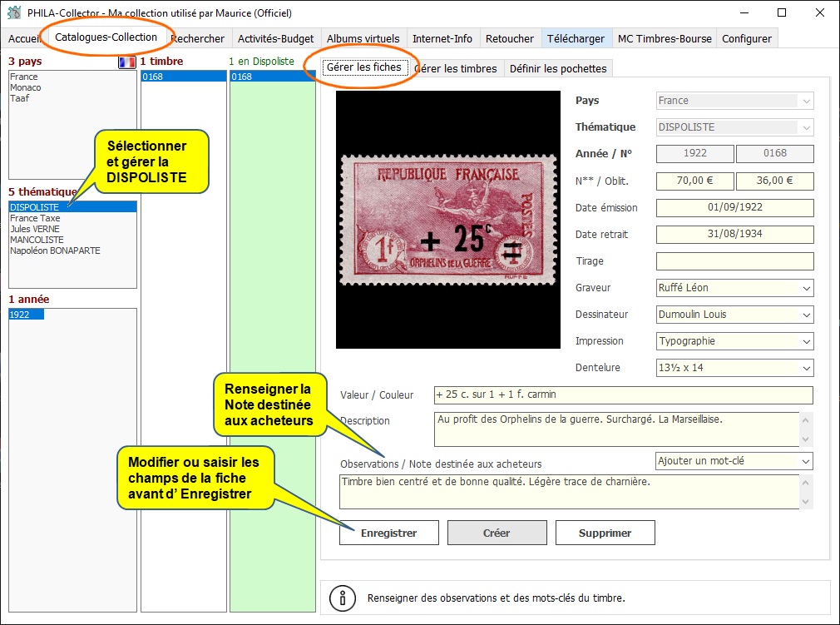
Task: Select the Gérer les timbres sub-tab
Action: 457,68
